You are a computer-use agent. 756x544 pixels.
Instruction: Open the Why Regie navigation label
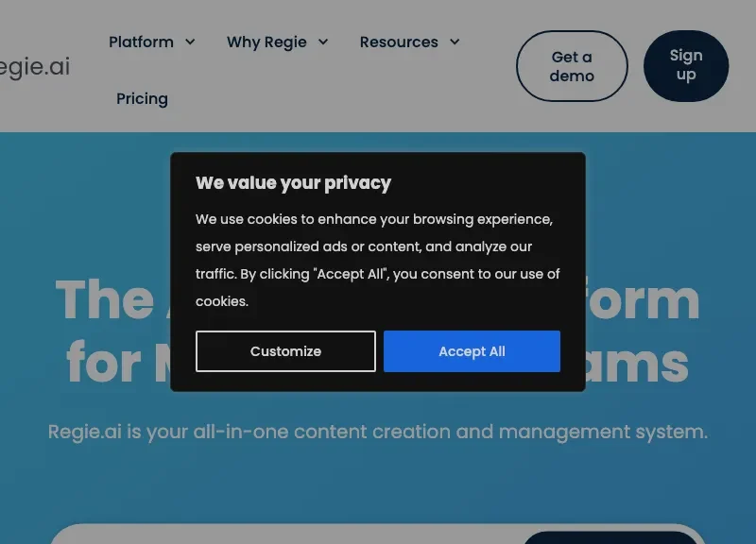(266, 42)
